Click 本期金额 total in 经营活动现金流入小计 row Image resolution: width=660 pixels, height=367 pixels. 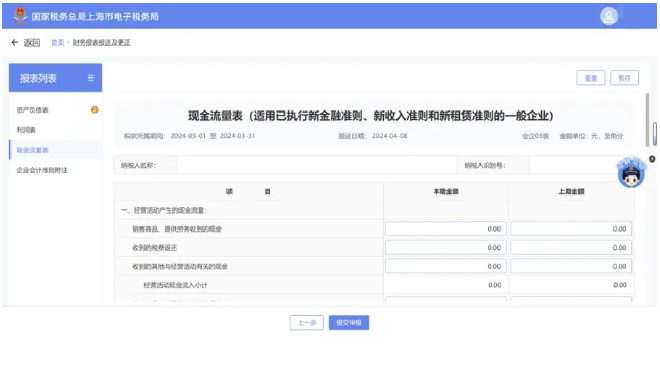[494, 285]
